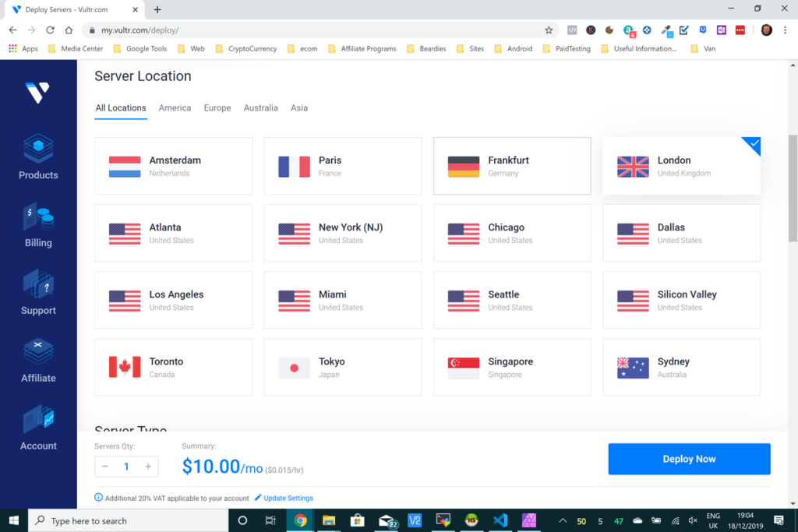Open Chrome three-dot menu
The image size is (798, 532).
pos(786,30)
